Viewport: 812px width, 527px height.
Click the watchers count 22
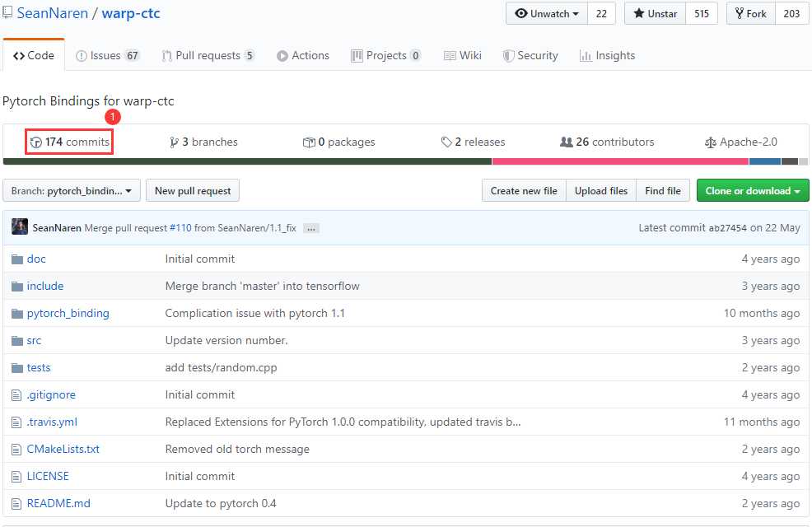pyautogui.click(x=601, y=13)
